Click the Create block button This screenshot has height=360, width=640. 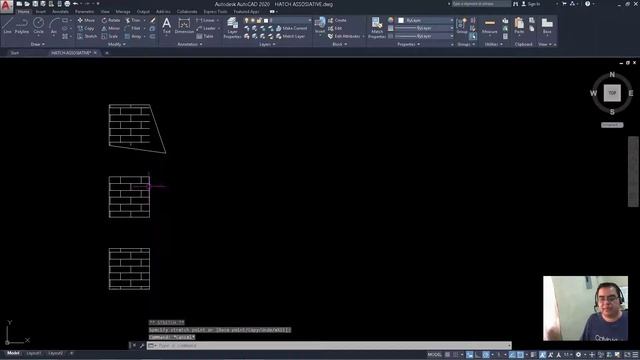point(337,20)
